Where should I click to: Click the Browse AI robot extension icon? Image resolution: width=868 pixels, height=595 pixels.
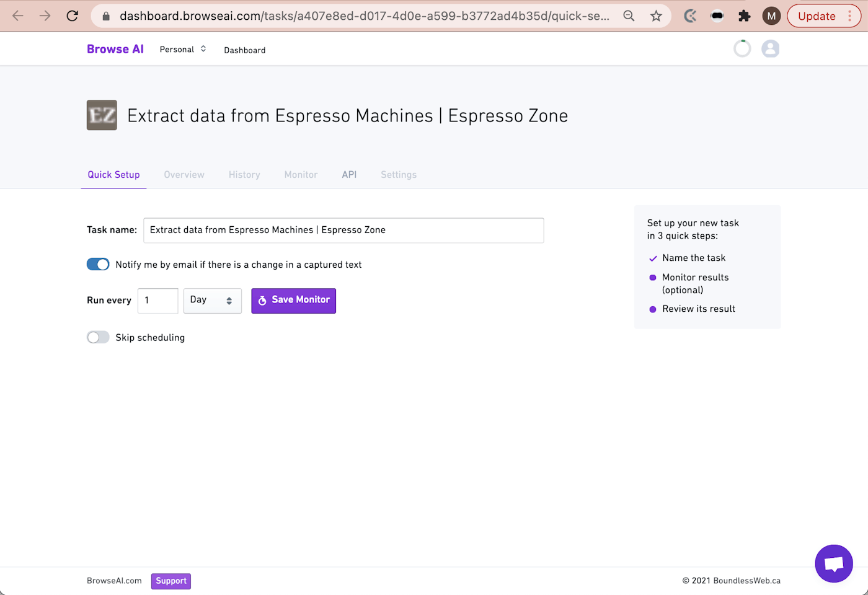[x=717, y=16]
